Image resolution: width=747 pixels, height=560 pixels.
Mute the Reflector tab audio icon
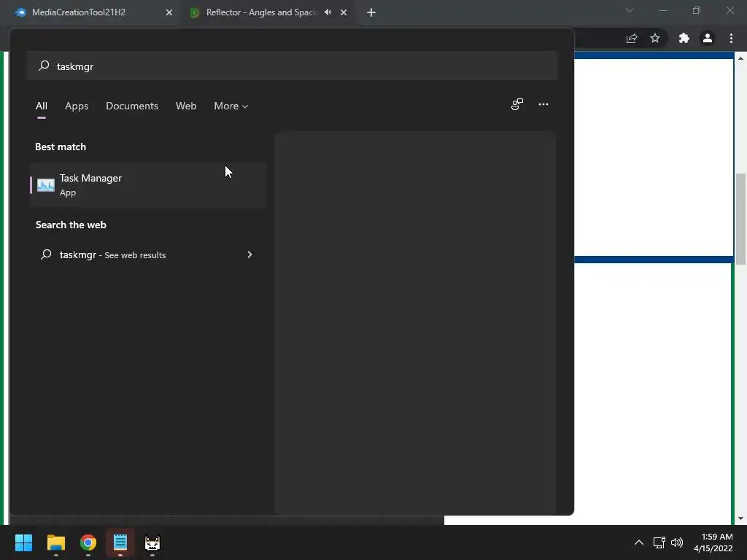click(x=328, y=12)
